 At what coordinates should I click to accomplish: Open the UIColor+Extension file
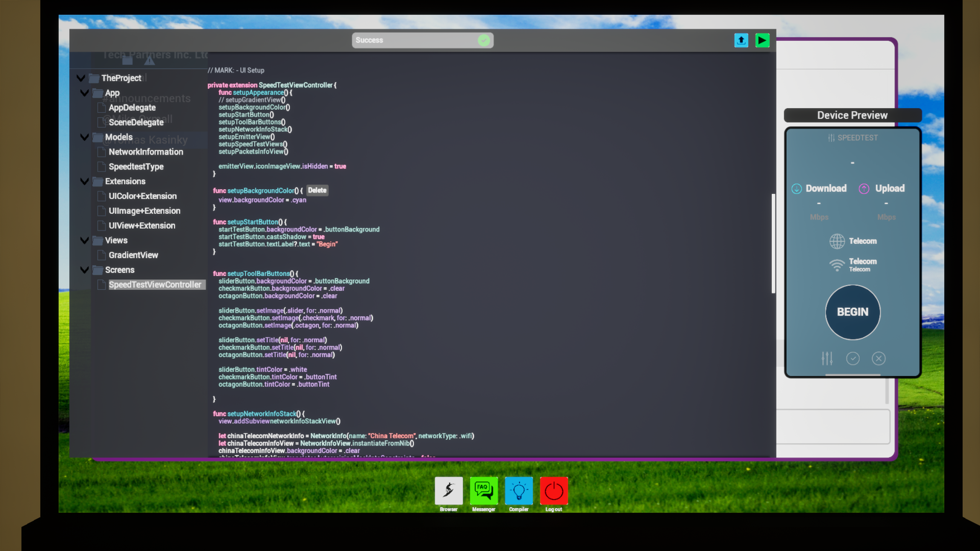(143, 196)
